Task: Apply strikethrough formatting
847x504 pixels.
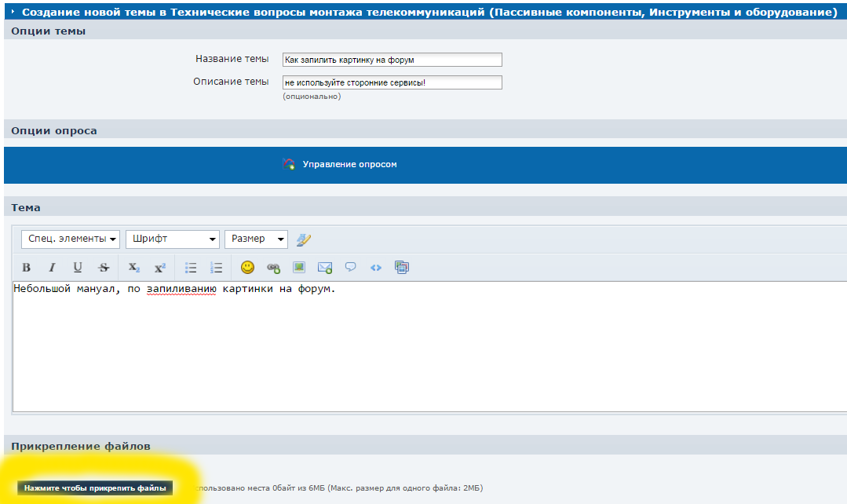Action: pyautogui.click(x=104, y=268)
